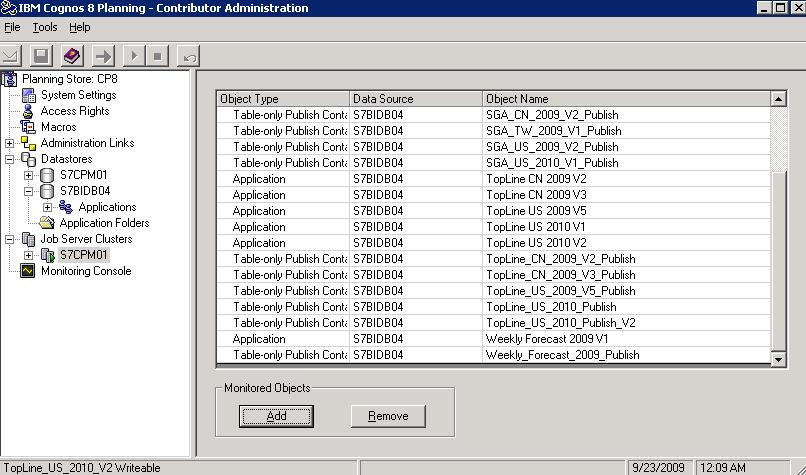Select row TopLine US 2009 V5

pos(493,211)
